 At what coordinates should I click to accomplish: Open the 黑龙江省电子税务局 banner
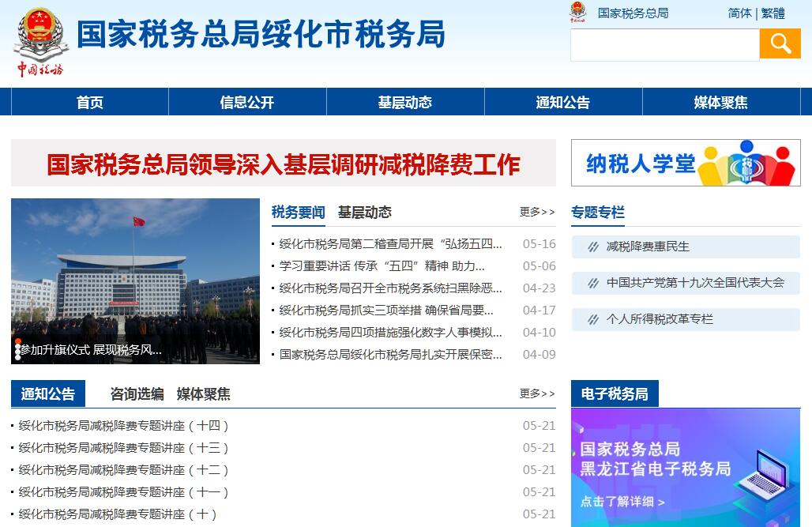pos(685,467)
